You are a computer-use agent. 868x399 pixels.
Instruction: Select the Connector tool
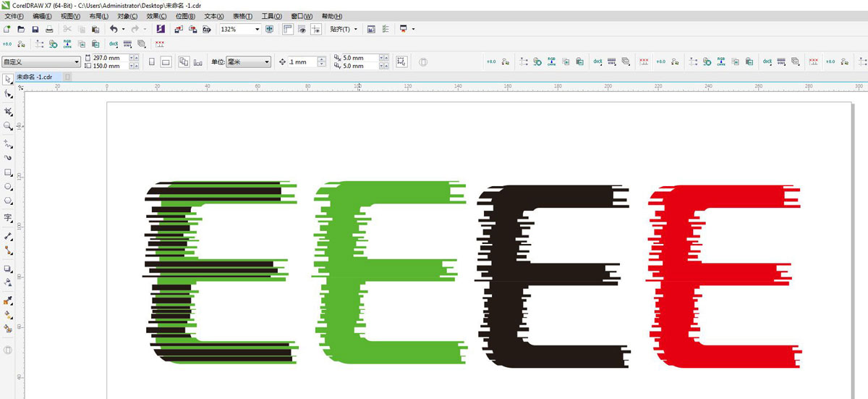(8, 250)
